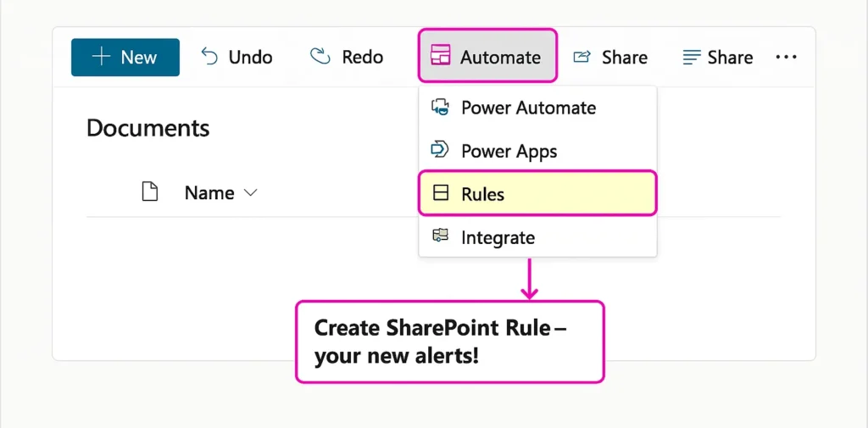
Task: Undo the last action
Action: tap(236, 57)
